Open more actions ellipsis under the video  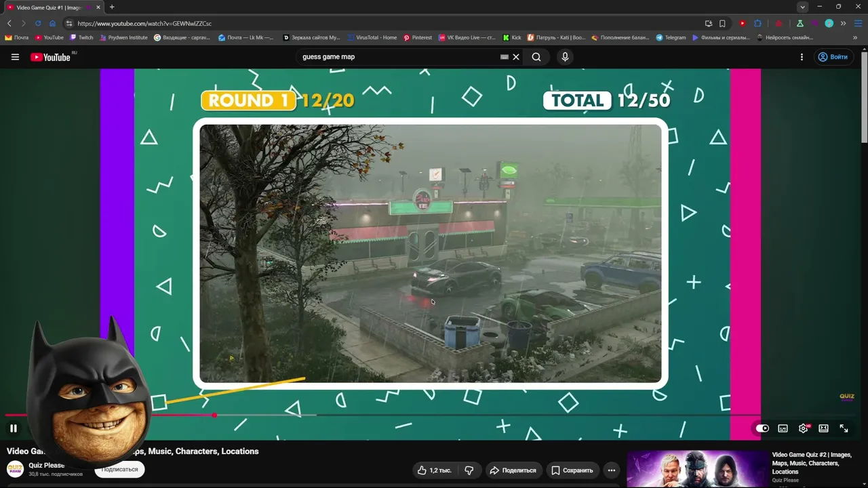(x=611, y=470)
